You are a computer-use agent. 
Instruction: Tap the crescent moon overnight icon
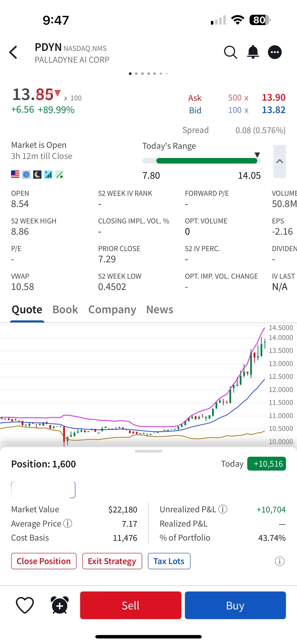tap(37, 174)
